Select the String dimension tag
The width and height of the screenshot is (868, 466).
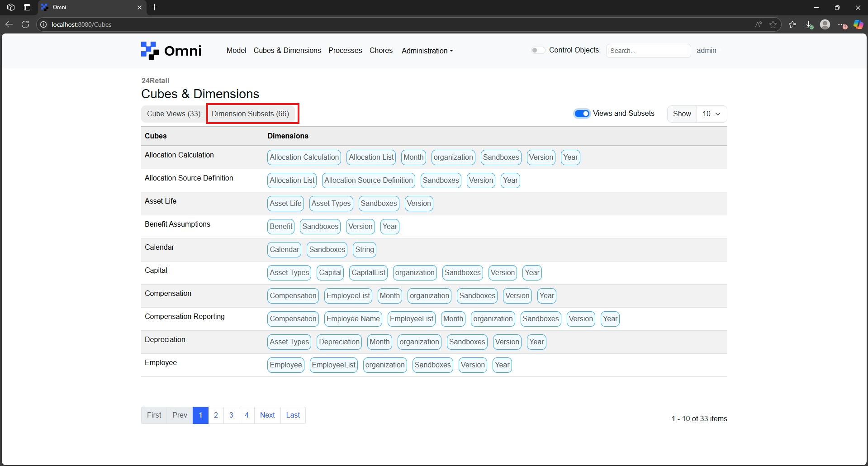coord(365,250)
